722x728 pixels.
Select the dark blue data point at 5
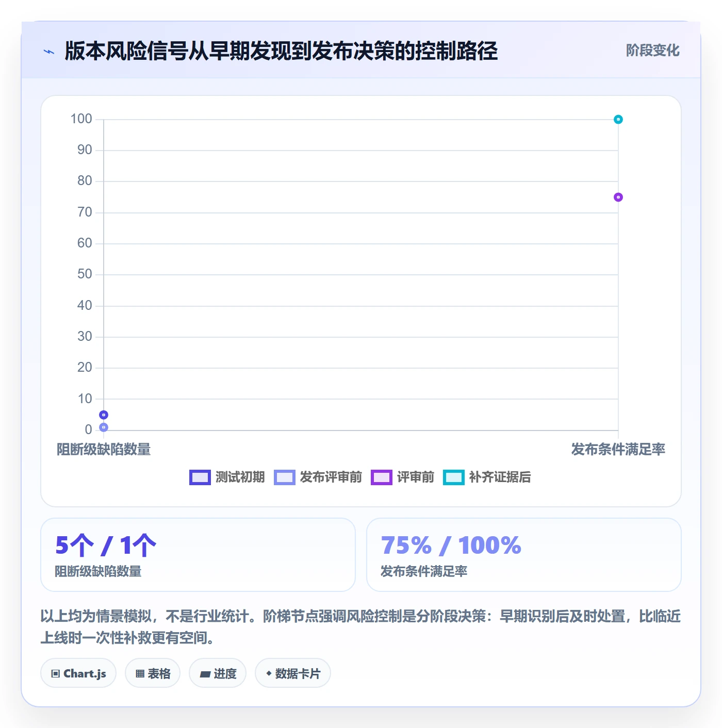(x=104, y=415)
